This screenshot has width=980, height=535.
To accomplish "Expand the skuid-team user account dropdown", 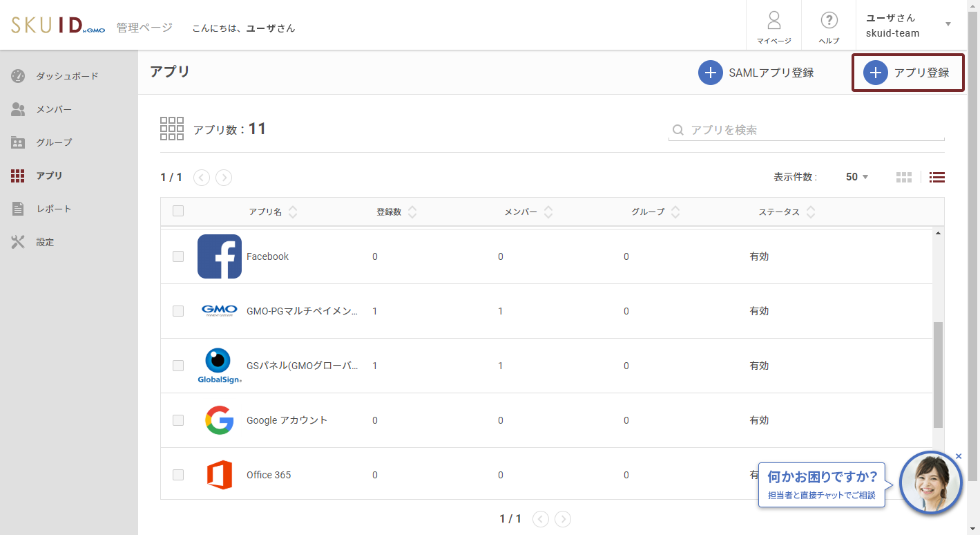I will (948, 25).
